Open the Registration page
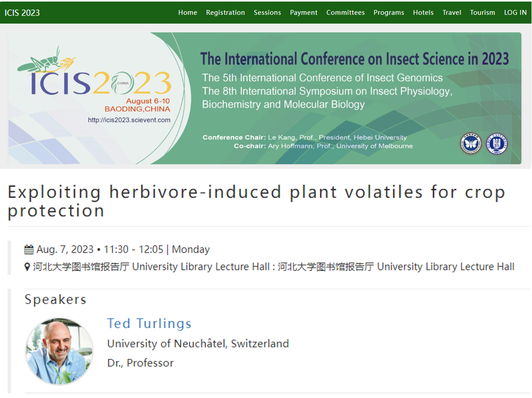 tap(225, 12)
